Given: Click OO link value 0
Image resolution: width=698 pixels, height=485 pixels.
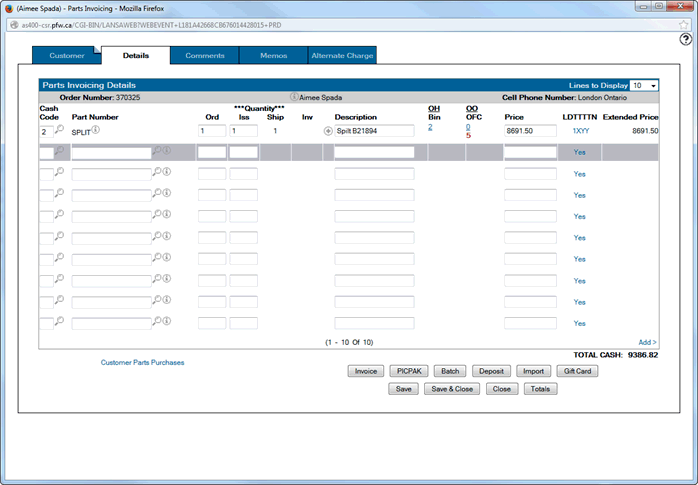Looking at the screenshot, I should click(x=468, y=127).
